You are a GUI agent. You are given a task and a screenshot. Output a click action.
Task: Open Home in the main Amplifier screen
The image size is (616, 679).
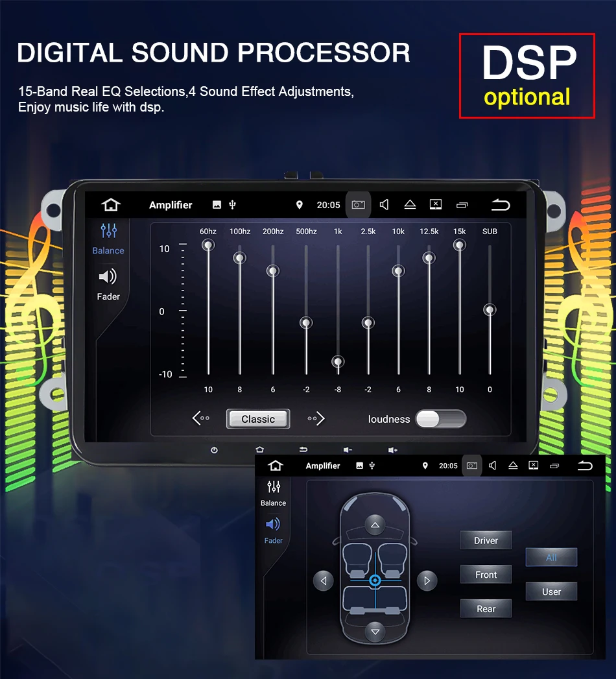(111, 205)
